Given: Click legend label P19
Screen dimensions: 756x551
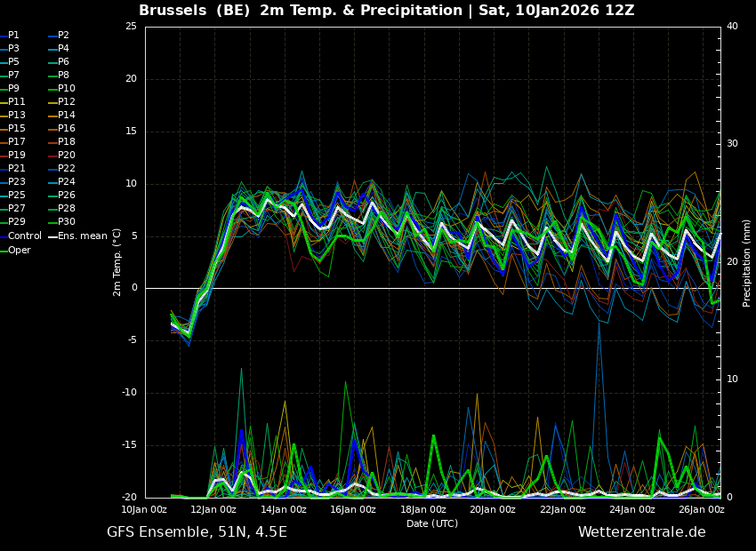Looking at the screenshot, I should pos(16,156).
